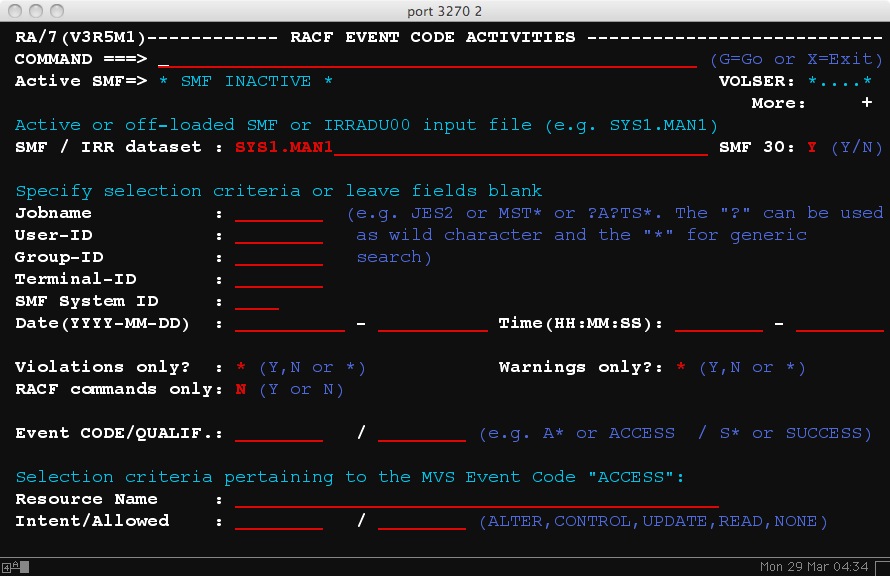Focus the Resource Name field

tap(477, 499)
